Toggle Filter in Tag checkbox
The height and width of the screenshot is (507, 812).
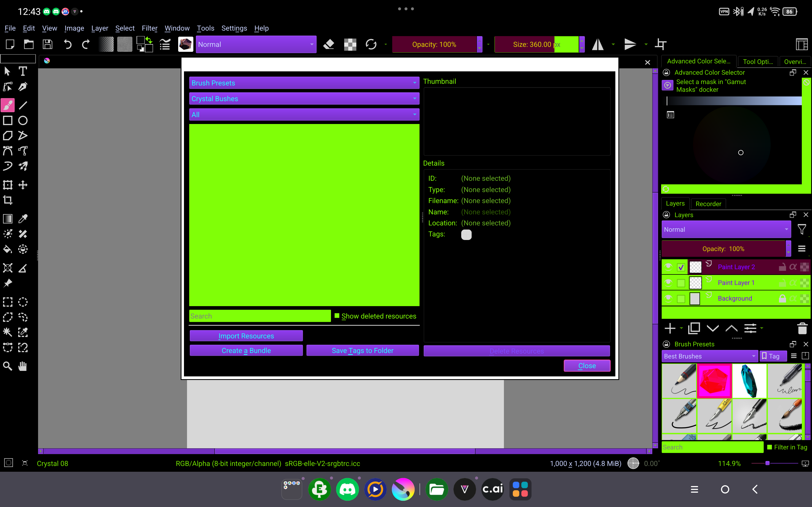770,447
